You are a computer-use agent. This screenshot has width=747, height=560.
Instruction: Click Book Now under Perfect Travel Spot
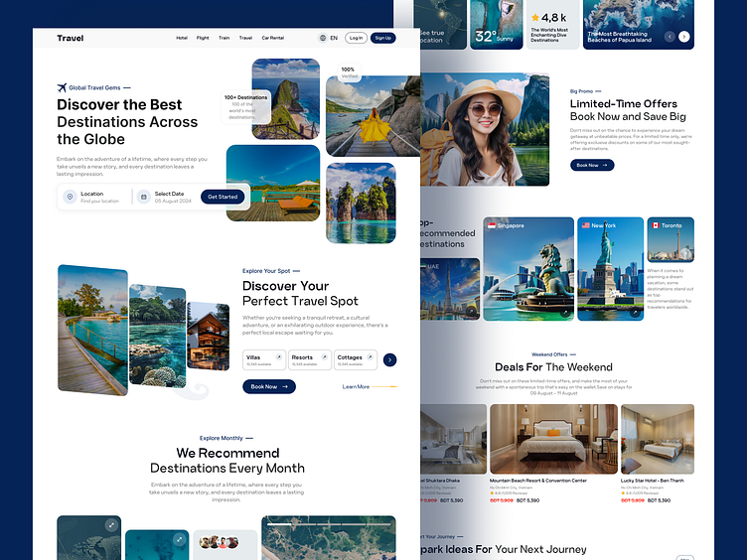269,386
